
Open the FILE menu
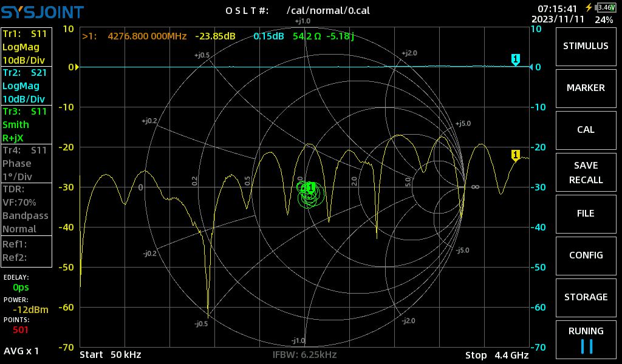coord(586,214)
